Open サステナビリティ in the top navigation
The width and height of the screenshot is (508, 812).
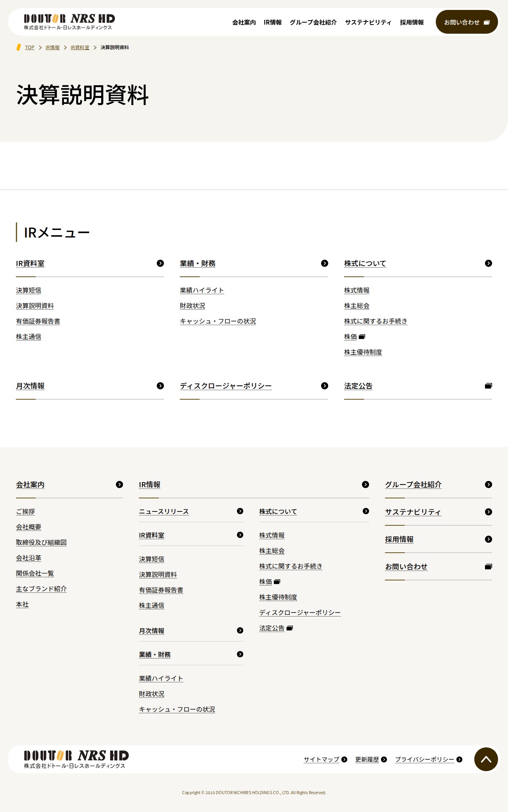(368, 23)
